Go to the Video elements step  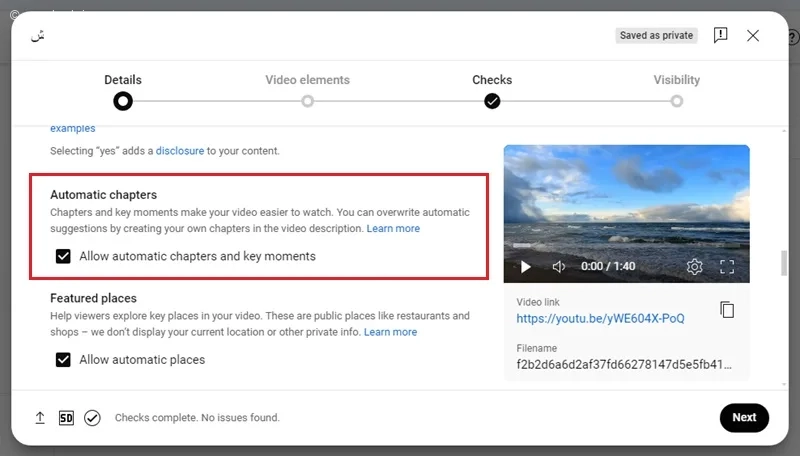[307, 80]
